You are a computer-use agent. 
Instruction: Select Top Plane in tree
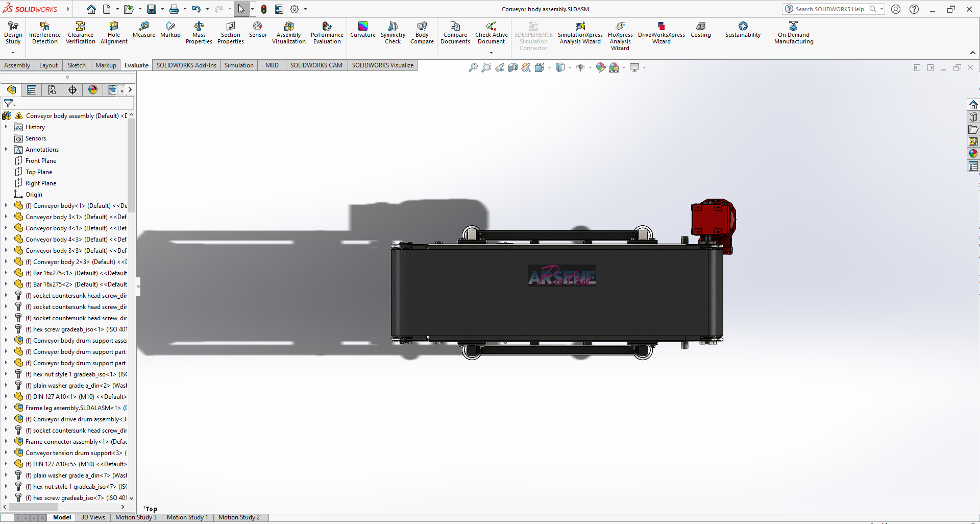click(x=39, y=172)
